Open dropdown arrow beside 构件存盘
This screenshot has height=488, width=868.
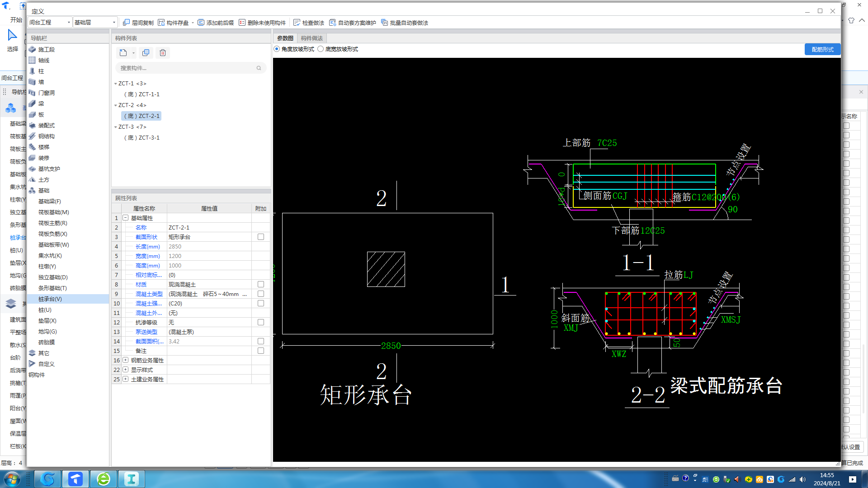point(193,23)
